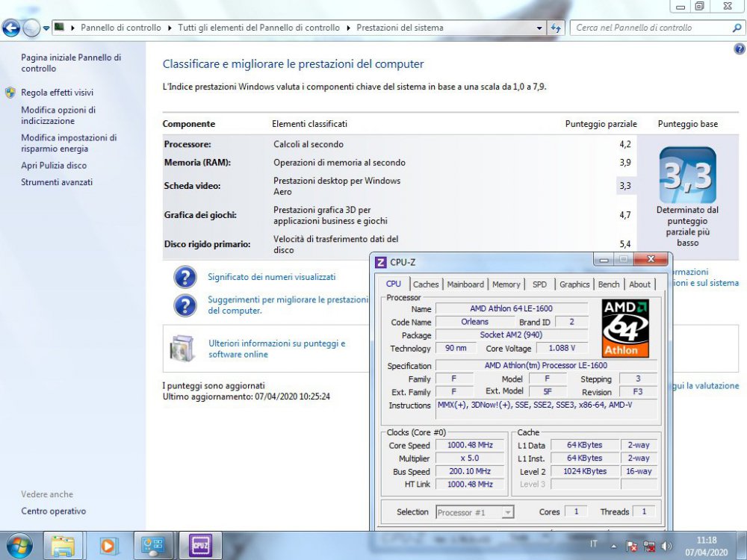This screenshot has height=560, width=747.
Task: Click the volume speaker tray icon
Action: 666,546
